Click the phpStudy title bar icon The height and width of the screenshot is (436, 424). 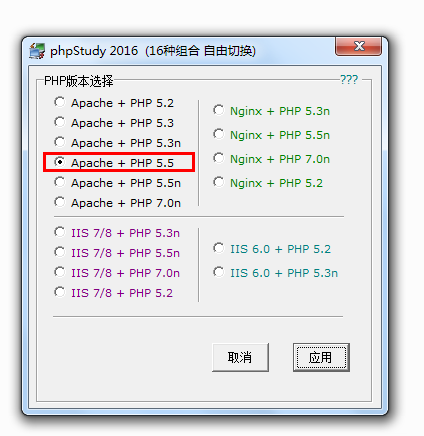point(37,51)
